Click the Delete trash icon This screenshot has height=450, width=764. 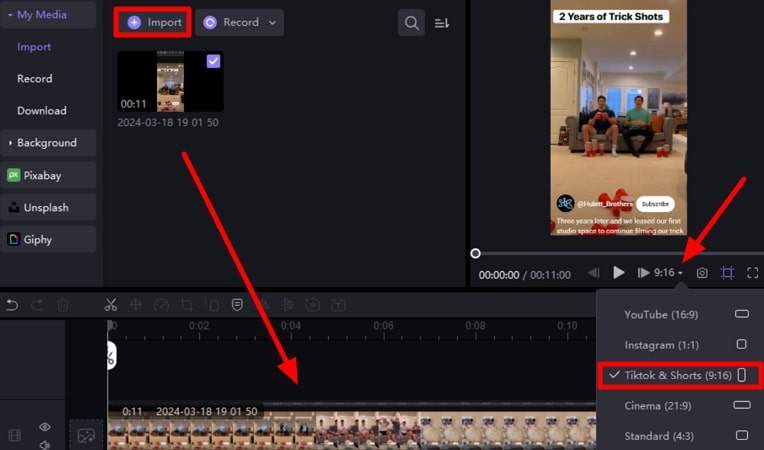click(63, 305)
